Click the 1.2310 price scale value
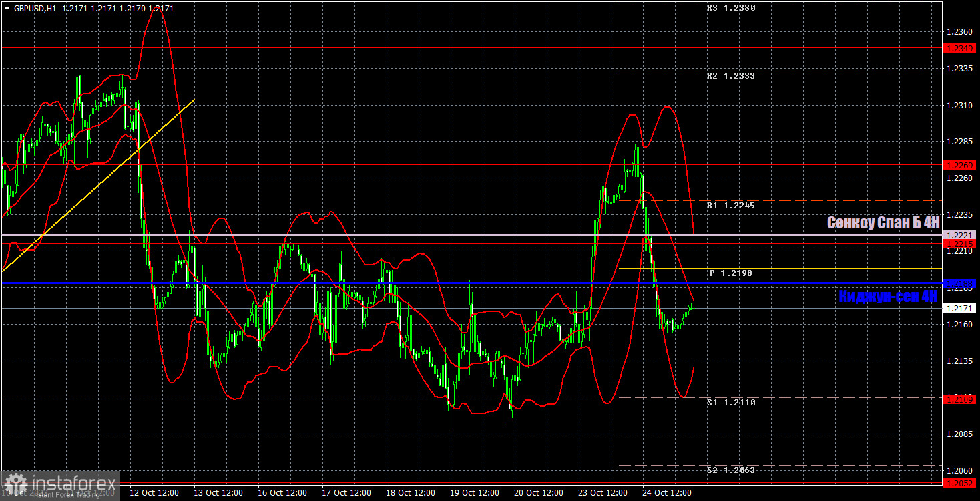Viewport: 980px width, 501px height. click(959, 106)
